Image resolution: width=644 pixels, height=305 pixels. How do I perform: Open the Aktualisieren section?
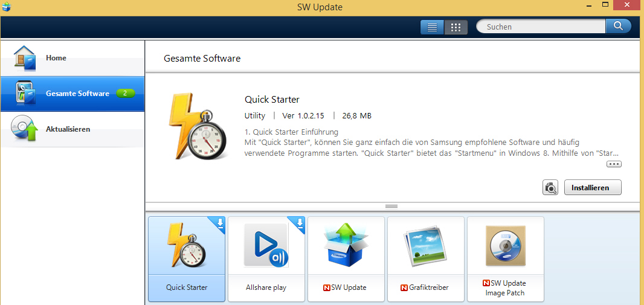(72, 129)
